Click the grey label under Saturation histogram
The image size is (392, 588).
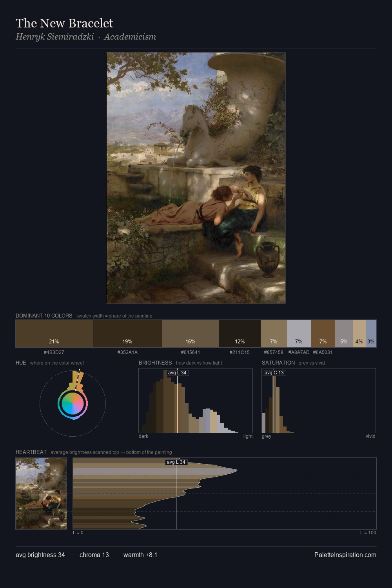coord(267,436)
